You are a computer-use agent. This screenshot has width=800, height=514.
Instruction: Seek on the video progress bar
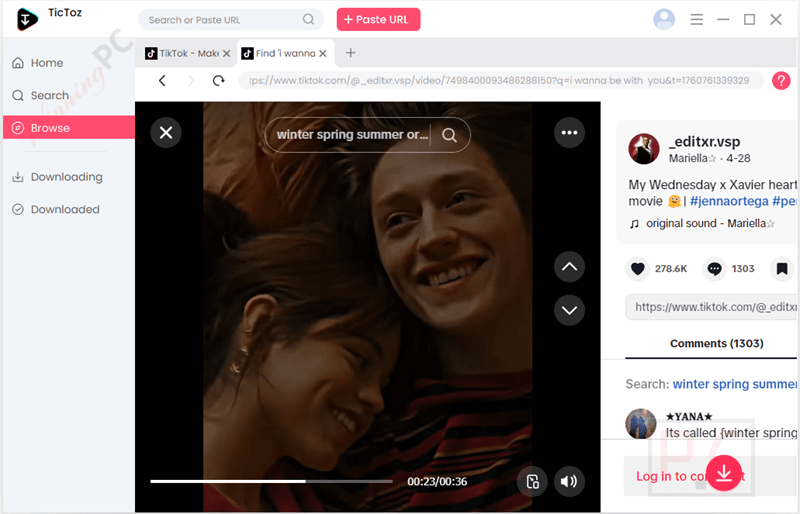tap(271, 481)
